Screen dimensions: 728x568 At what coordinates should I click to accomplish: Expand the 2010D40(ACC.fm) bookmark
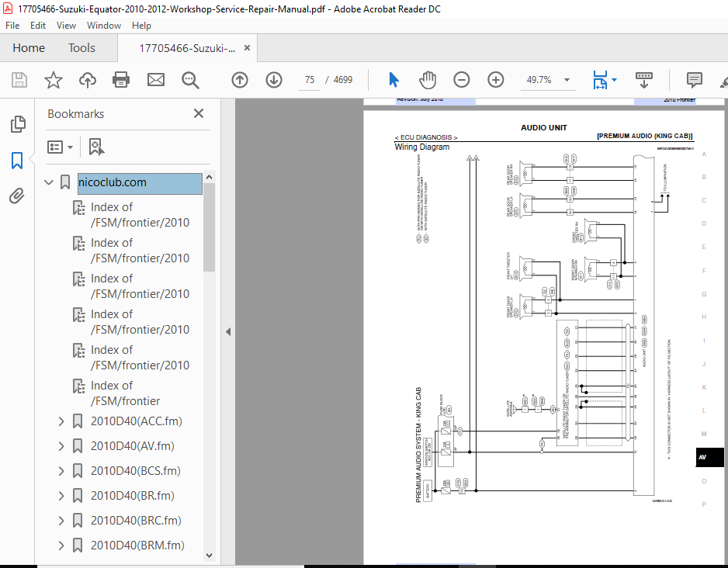pos(61,421)
